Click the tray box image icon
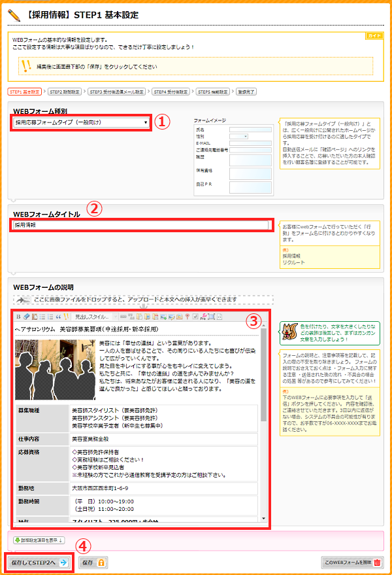 (x=179, y=317)
